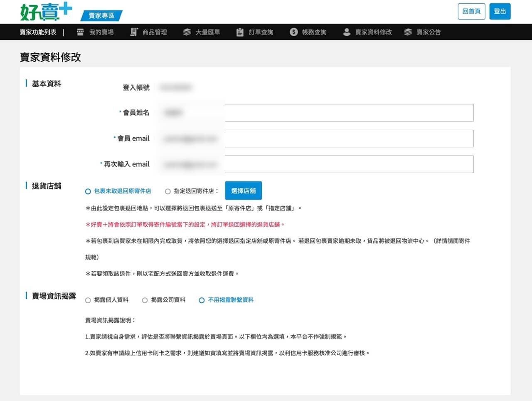The height and width of the screenshot is (401, 532).
Task: Select 不用揭露聯繫資料 radio option
Action: pyautogui.click(x=202, y=300)
